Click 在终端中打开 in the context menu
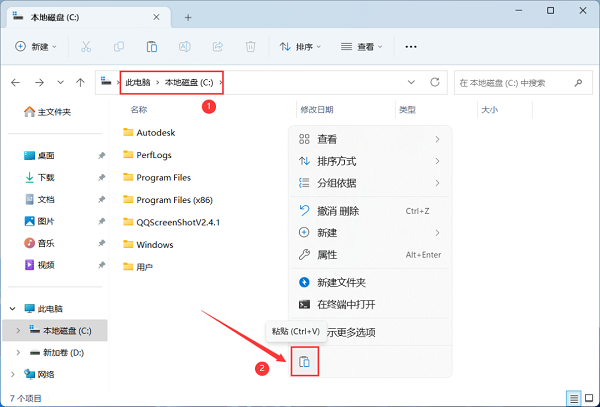Image resolution: width=600 pixels, height=407 pixels. [x=346, y=304]
